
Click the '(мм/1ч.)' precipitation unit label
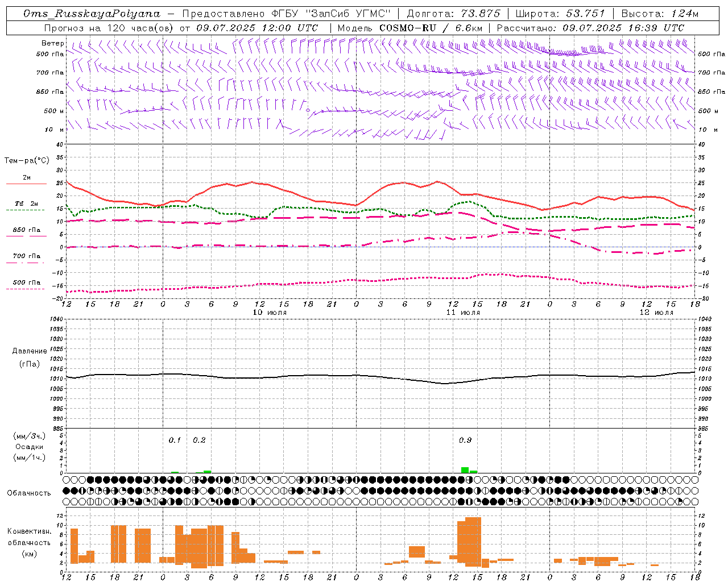(29, 458)
